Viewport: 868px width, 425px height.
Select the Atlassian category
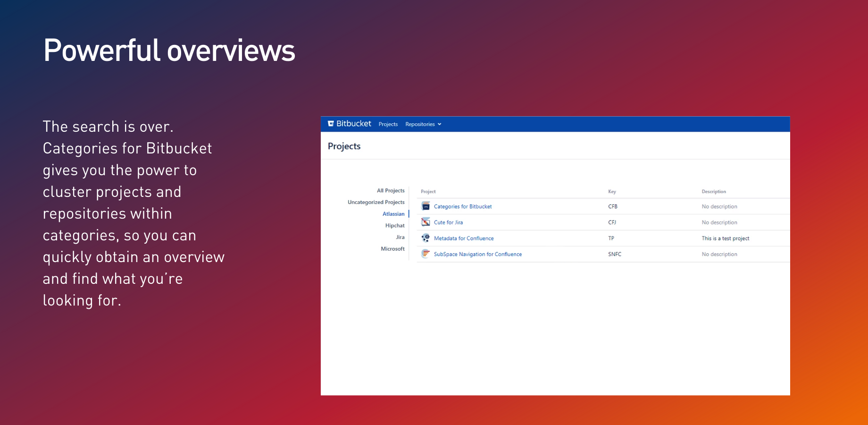tap(393, 214)
